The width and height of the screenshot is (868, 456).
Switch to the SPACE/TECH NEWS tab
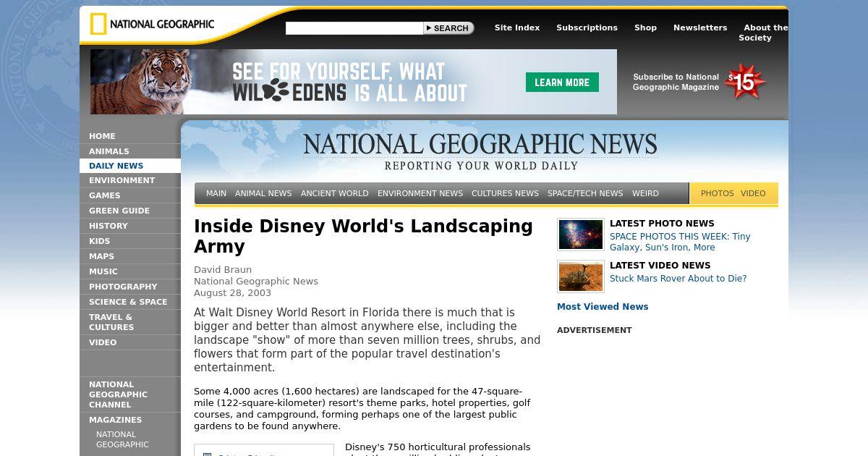tap(585, 193)
